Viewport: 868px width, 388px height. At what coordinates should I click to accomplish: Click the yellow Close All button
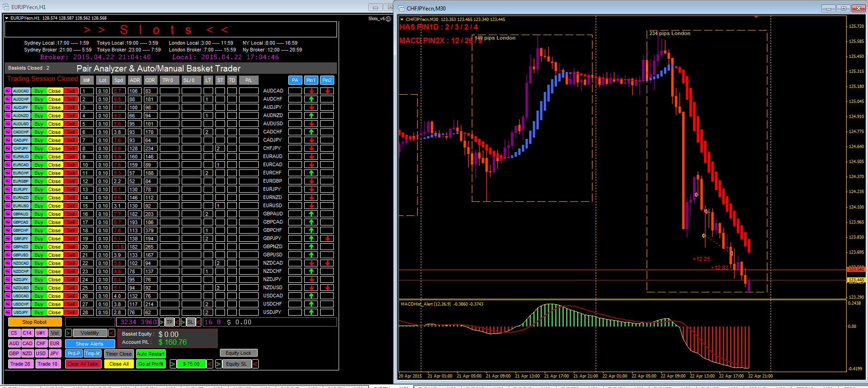click(119, 364)
